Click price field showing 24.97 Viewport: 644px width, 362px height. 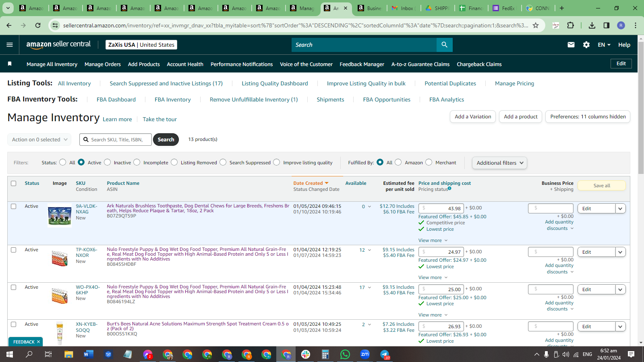[441, 252]
